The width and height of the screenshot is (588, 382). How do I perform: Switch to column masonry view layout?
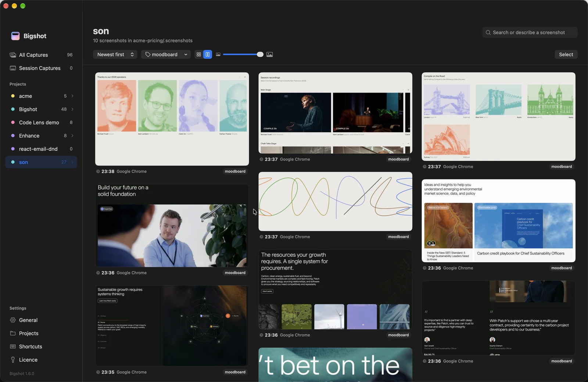pos(208,54)
